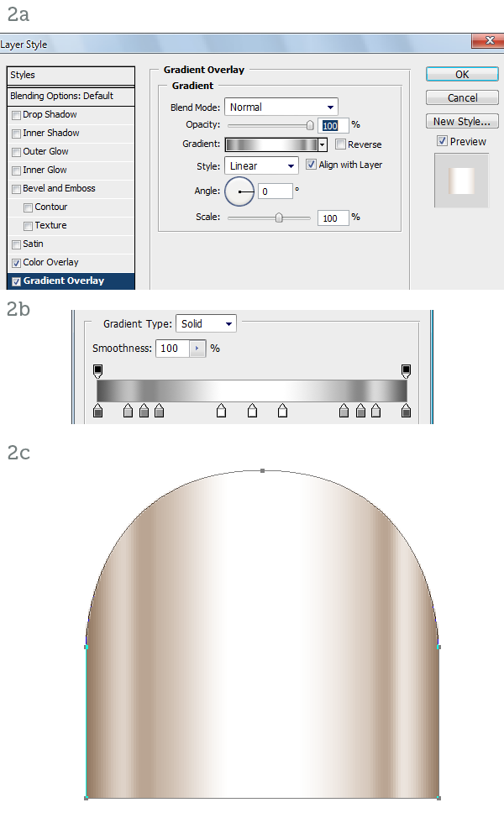The height and width of the screenshot is (813, 504).
Task: Click the style preview thumbnail
Action: tap(461, 181)
